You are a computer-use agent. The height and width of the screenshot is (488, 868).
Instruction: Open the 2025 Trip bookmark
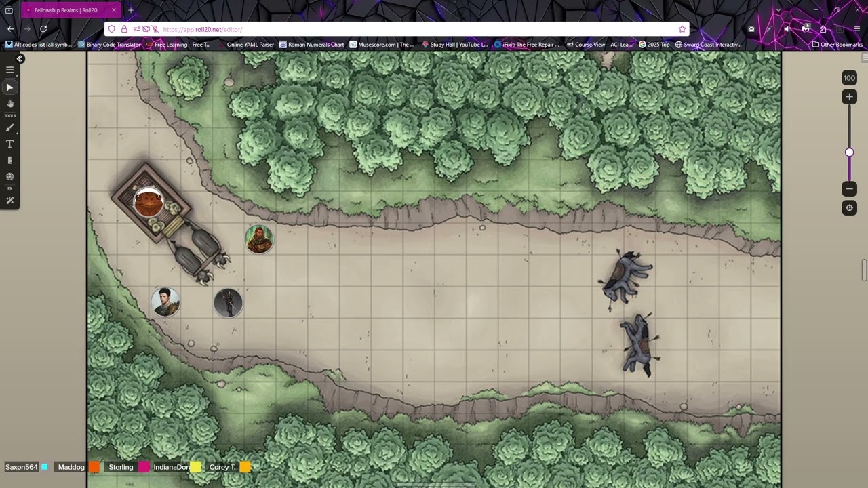pyautogui.click(x=654, y=45)
